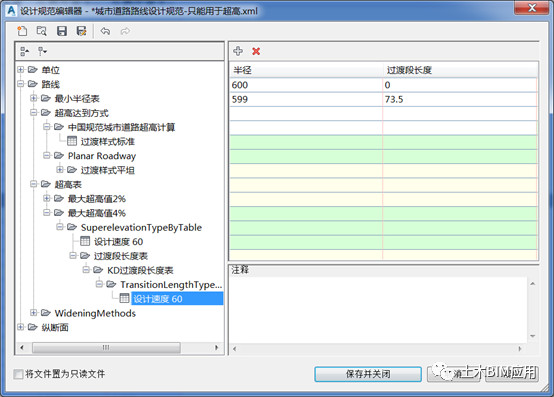The image size is (554, 397).
Task: Expand the 纵断面 node
Action: (20, 327)
